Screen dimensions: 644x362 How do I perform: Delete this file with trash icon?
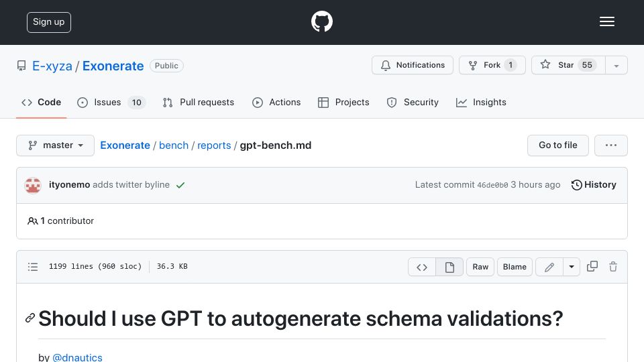click(x=613, y=266)
